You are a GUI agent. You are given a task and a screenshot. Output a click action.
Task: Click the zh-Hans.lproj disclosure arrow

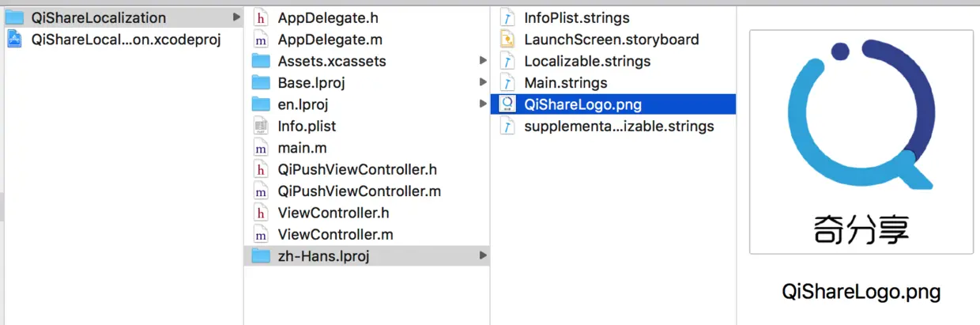point(483,255)
